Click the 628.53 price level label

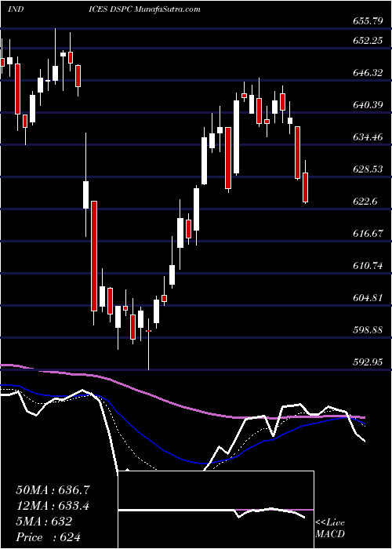pos(367,169)
